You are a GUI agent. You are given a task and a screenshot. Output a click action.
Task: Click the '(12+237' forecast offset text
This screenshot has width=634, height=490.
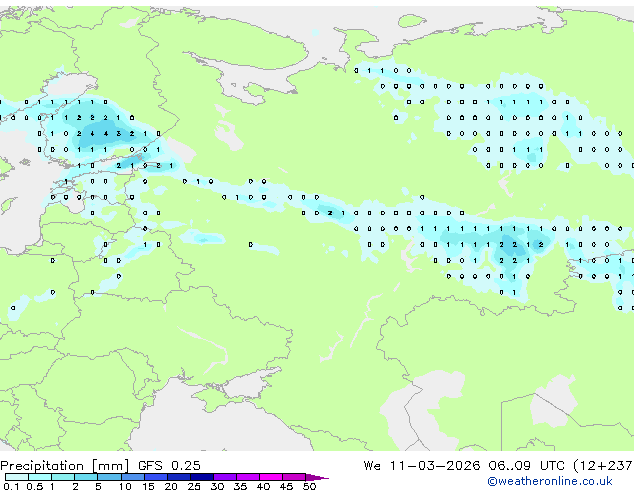pos(603,466)
